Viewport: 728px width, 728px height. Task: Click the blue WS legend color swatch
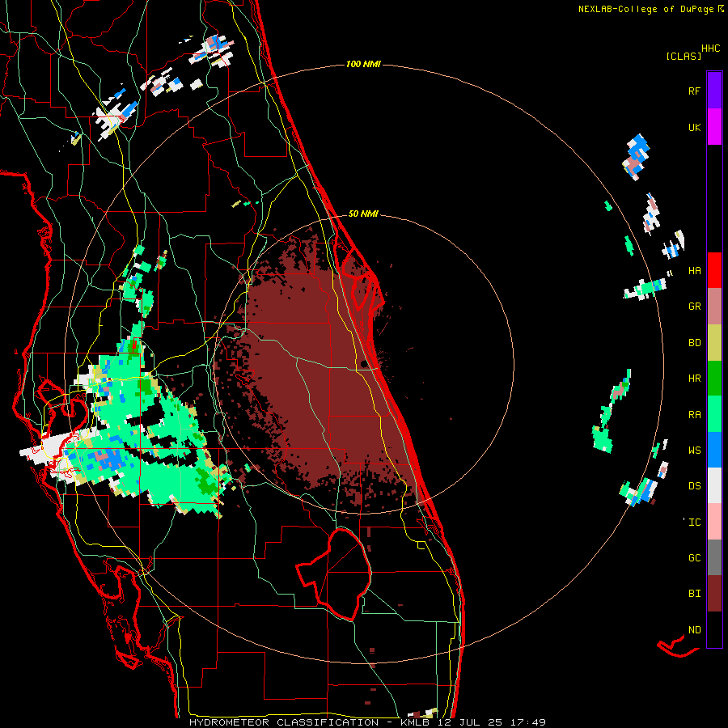(x=714, y=450)
